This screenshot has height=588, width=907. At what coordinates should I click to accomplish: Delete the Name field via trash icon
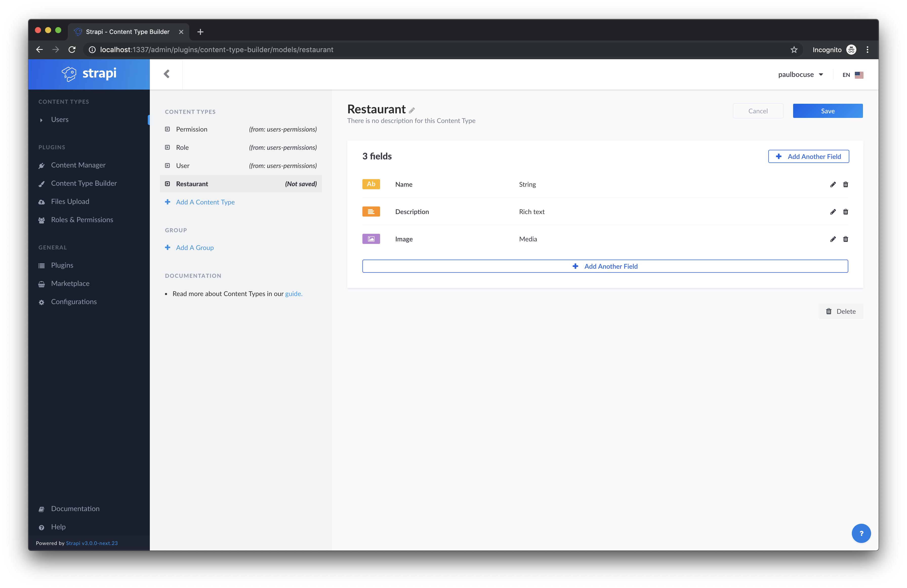click(x=845, y=184)
